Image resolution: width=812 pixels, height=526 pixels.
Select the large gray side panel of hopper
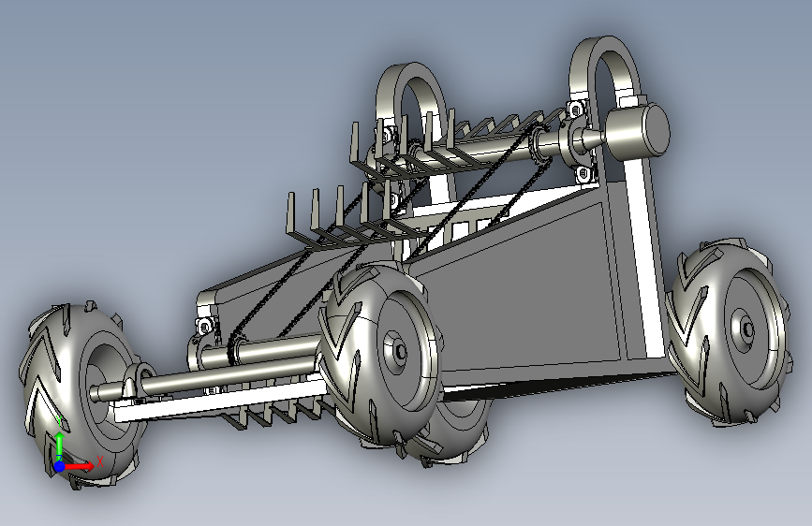point(523,293)
